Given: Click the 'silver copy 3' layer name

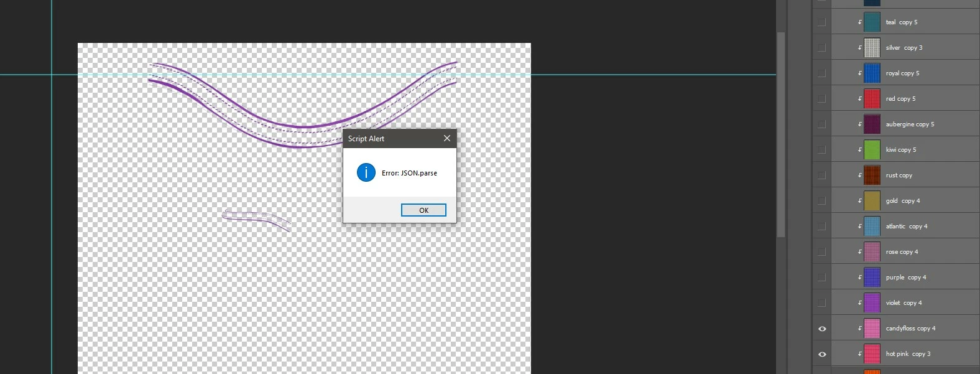Looking at the screenshot, I should tap(904, 48).
